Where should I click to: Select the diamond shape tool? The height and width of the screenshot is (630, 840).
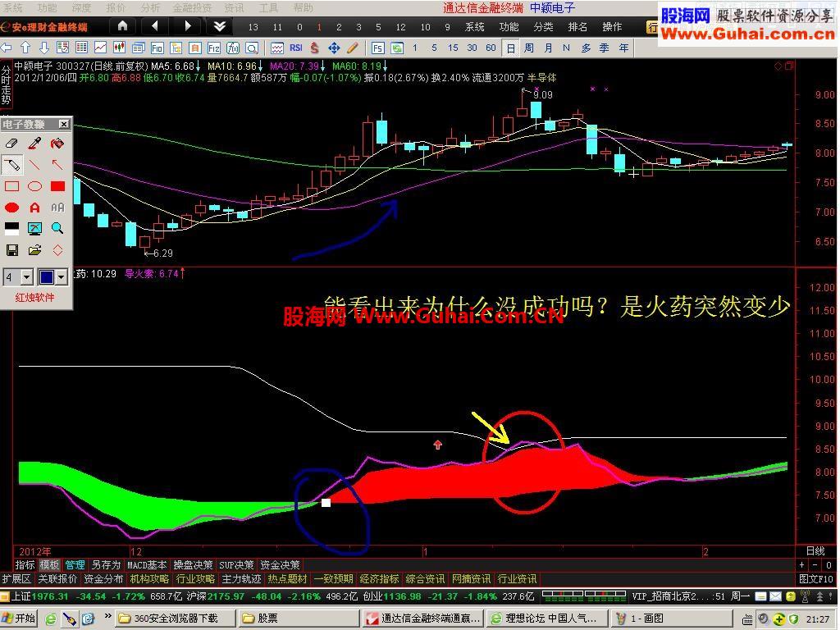[x=57, y=250]
